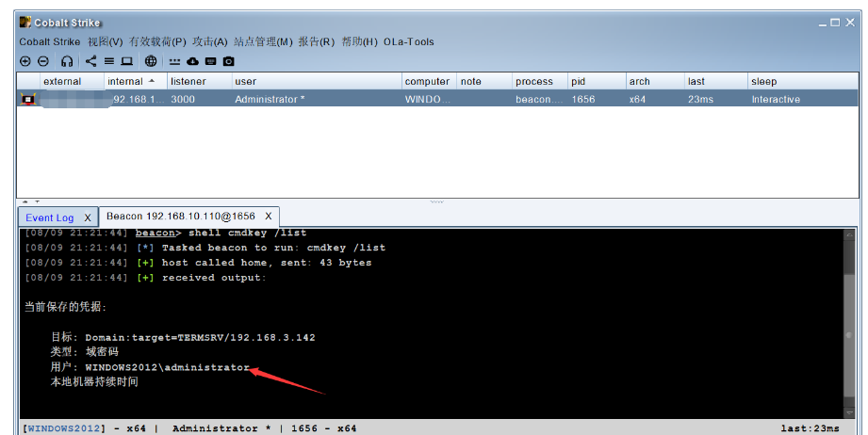Viewport: 868px width, 435px height.
Task: Toggle sort on internal column header
Action: click(136, 81)
